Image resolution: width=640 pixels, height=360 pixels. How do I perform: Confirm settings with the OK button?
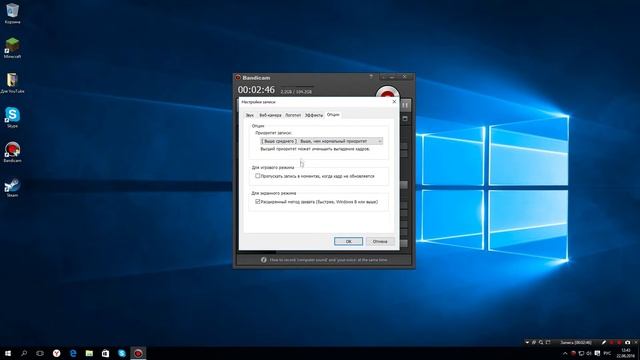click(x=348, y=241)
